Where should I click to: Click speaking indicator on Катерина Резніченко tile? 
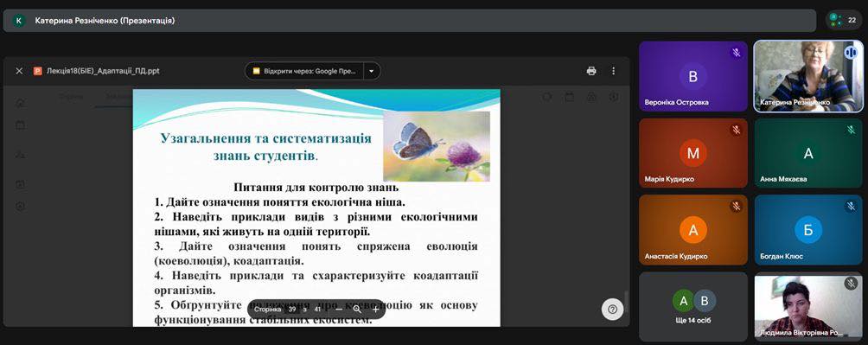click(x=851, y=53)
